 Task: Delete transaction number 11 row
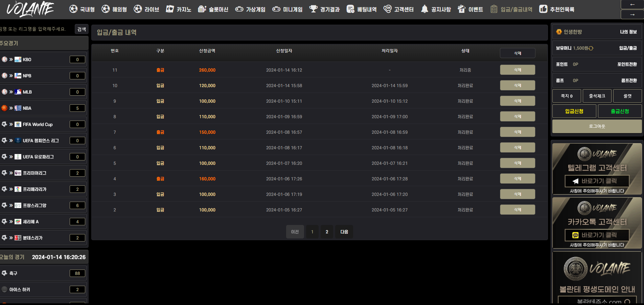517,70
